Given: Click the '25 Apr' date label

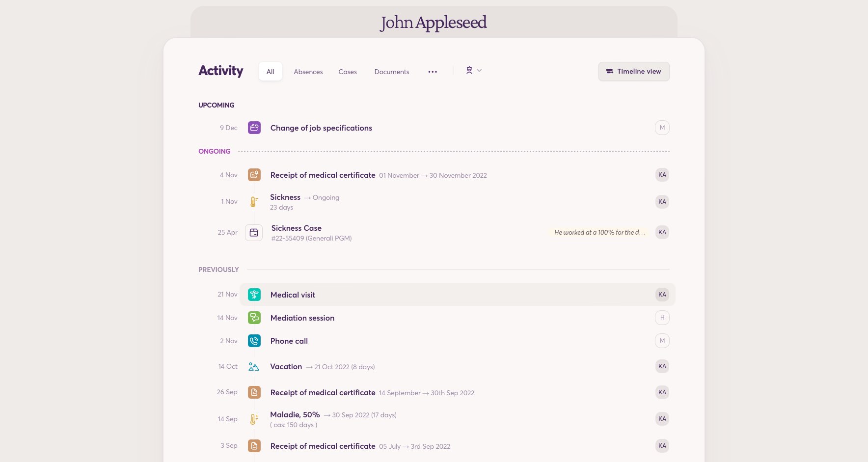Looking at the screenshot, I should pyautogui.click(x=228, y=233).
